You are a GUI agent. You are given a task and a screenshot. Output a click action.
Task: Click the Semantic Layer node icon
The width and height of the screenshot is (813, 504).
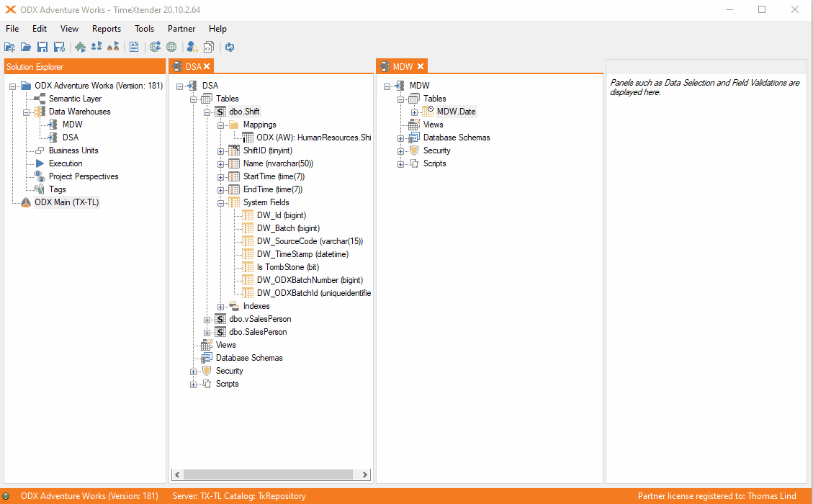click(x=40, y=99)
